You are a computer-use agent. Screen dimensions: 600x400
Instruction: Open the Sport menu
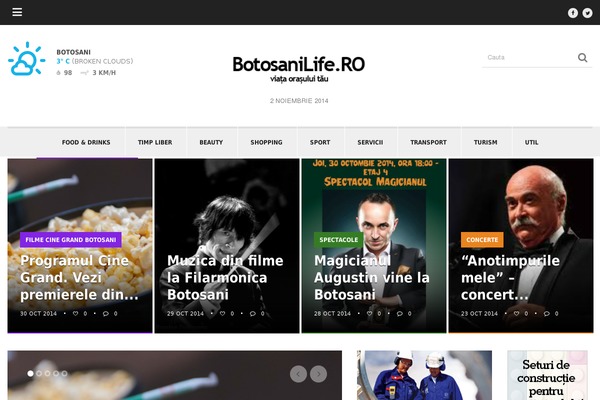pos(320,142)
